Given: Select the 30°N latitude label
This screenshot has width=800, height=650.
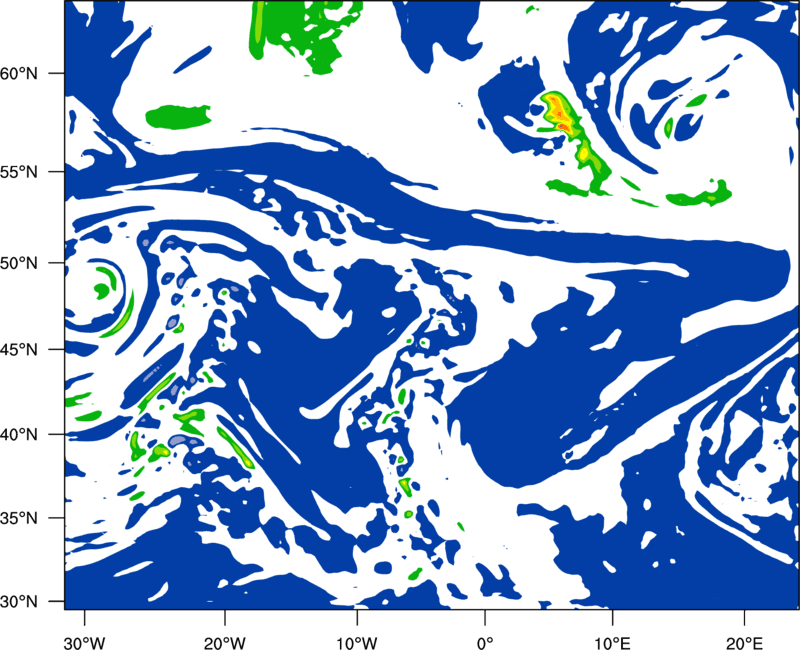Looking at the screenshot, I should point(19,602).
